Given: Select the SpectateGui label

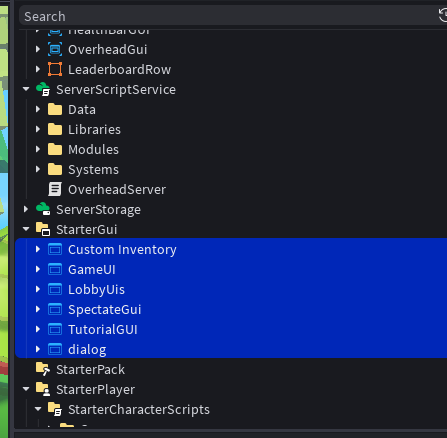Looking at the screenshot, I should click(104, 310).
